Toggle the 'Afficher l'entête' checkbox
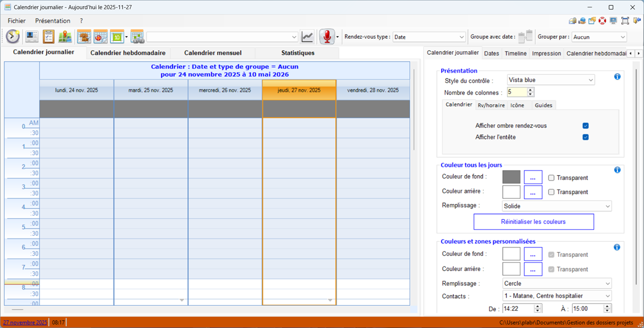Viewport: 644px width, 328px height. coord(585,137)
